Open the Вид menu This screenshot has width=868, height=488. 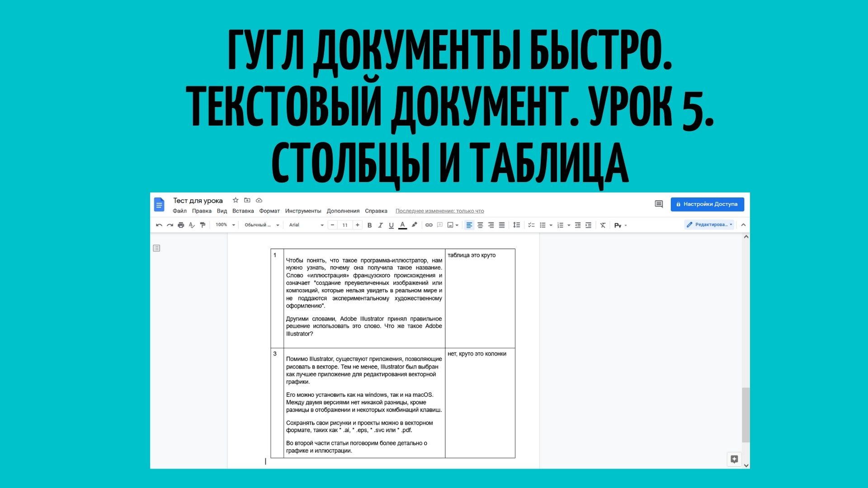(222, 211)
